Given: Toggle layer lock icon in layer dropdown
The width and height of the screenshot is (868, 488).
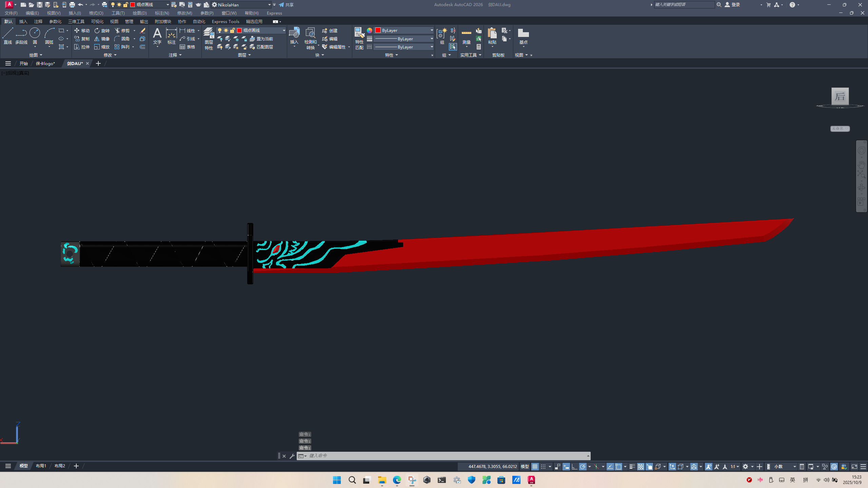Looking at the screenshot, I should [x=233, y=30].
